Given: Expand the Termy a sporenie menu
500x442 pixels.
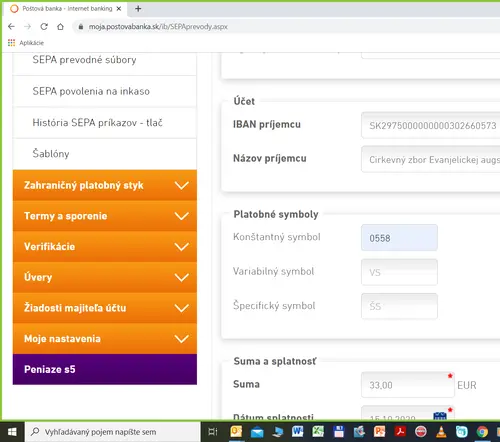Looking at the screenshot, I should [105, 216].
